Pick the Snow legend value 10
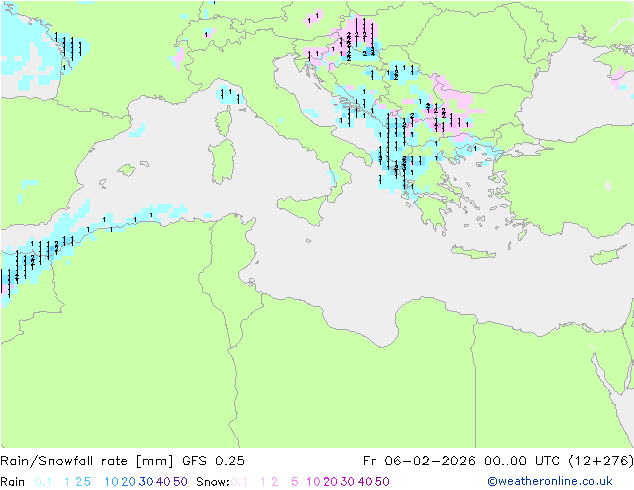Viewport: 634px width, 490px height. click(x=313, y=482)
